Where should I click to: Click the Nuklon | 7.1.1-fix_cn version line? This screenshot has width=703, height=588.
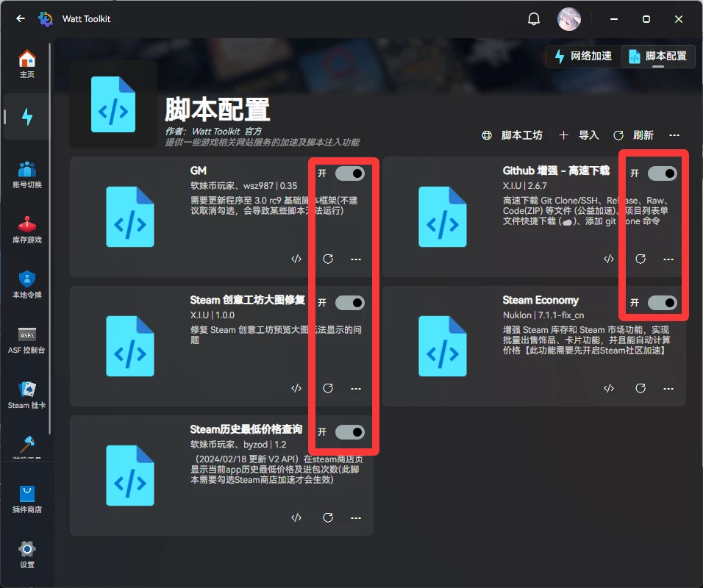coord(543,315)
